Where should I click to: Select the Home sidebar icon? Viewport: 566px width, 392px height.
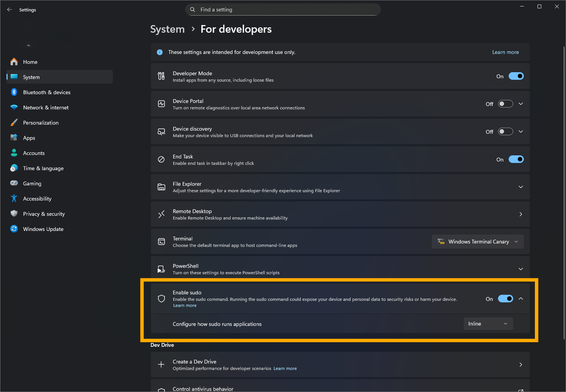pyautogui.click(x=14, y=62)
